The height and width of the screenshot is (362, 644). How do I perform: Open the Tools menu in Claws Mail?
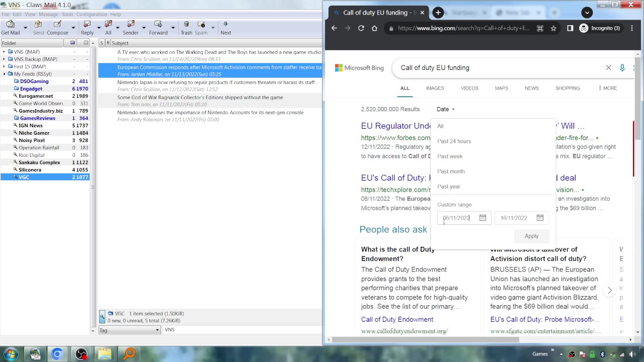67,14
